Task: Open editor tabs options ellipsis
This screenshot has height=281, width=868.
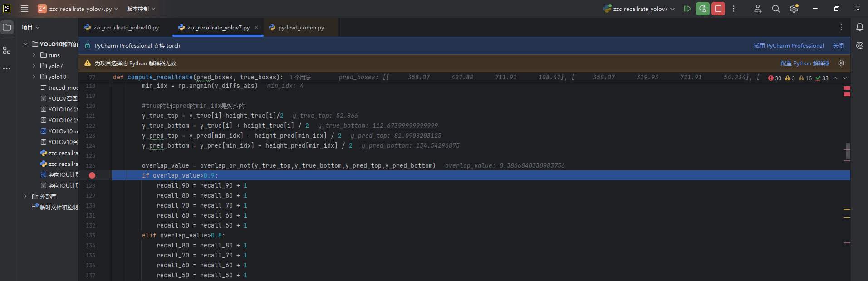Action: pos(842,27)
